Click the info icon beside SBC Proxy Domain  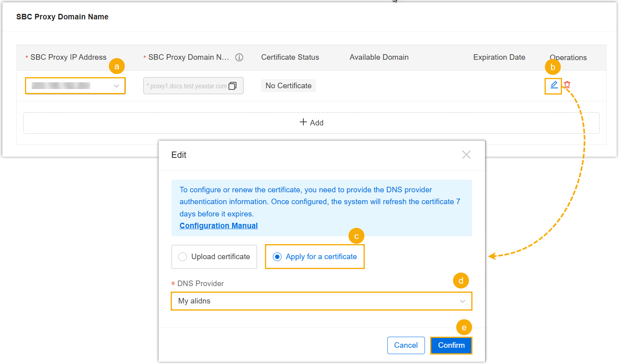point(239,57)
